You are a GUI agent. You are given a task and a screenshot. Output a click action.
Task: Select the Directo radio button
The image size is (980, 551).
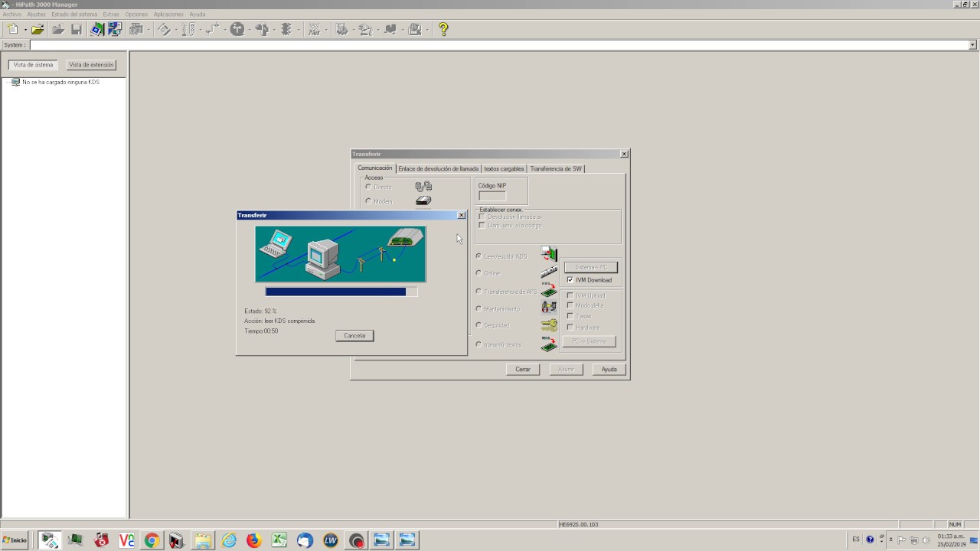pyautogui.click(x=368, y=187)
